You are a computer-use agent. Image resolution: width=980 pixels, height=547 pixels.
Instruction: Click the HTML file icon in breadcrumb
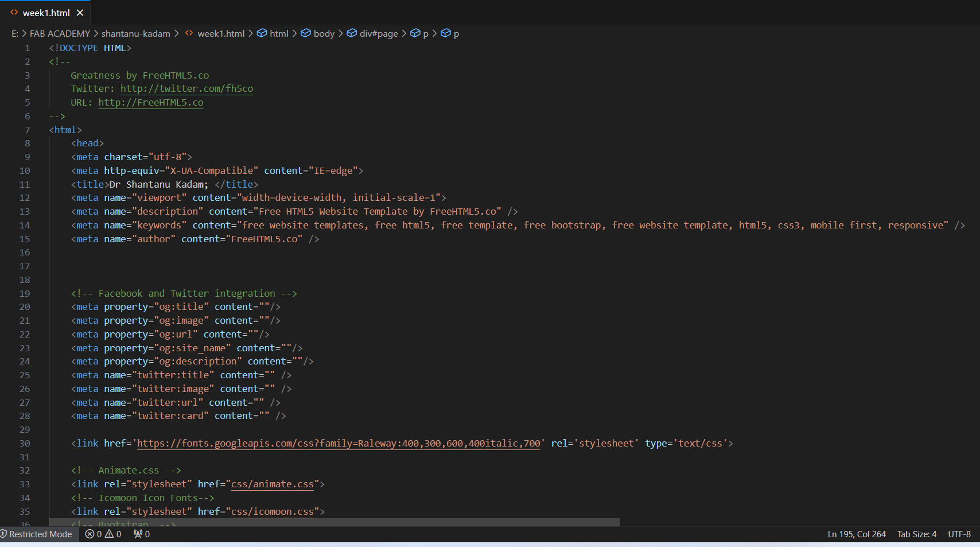click(189, 33)
